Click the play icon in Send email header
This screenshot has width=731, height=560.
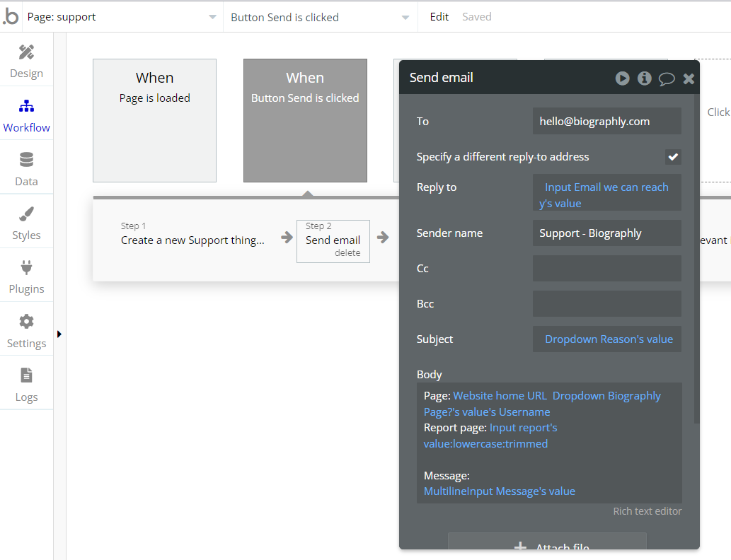[x=622, y=78]
